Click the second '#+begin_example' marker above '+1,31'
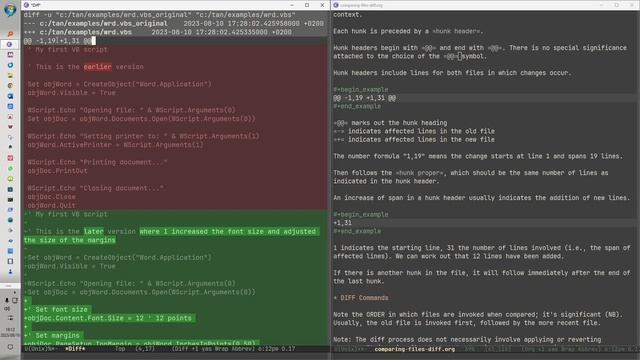640x360 pixels. [x=361, y=215]
